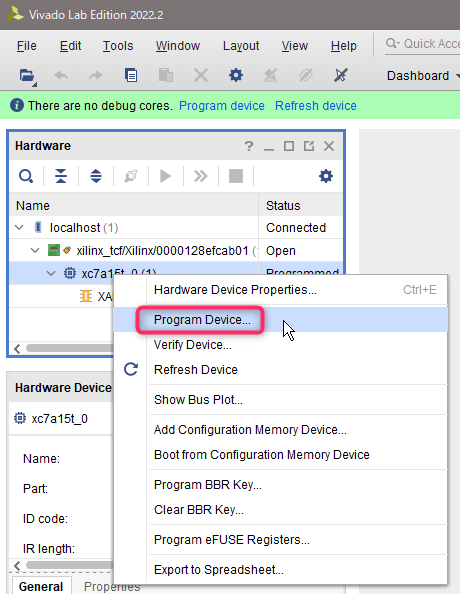Open the Layout menu

(x=241, y=46)
